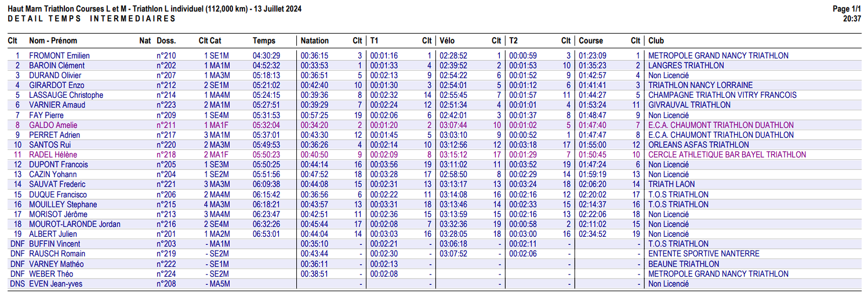Select SAUVAT Frederic's name
The image size is (868, 297).
coord(57,184)
